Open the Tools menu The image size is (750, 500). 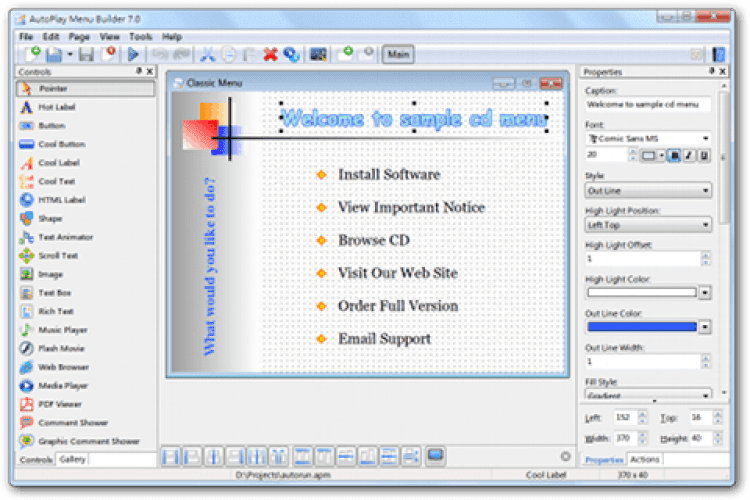[x=141, y=36]
